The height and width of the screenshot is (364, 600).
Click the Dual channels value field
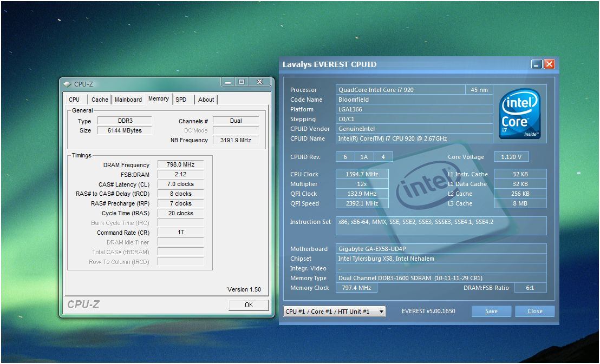(x=236, y=121)
